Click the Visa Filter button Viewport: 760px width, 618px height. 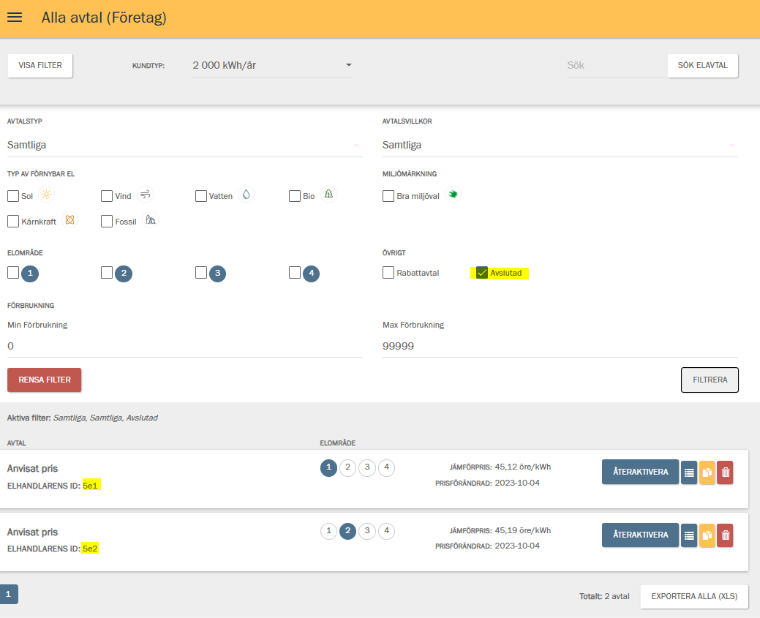40,66
